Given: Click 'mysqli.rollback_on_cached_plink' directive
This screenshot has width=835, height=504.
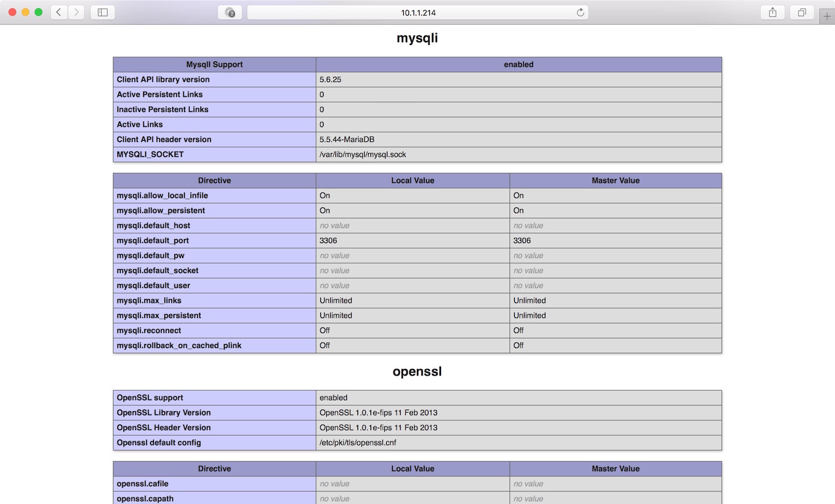Looking at the screenshot, I should 179,346.
